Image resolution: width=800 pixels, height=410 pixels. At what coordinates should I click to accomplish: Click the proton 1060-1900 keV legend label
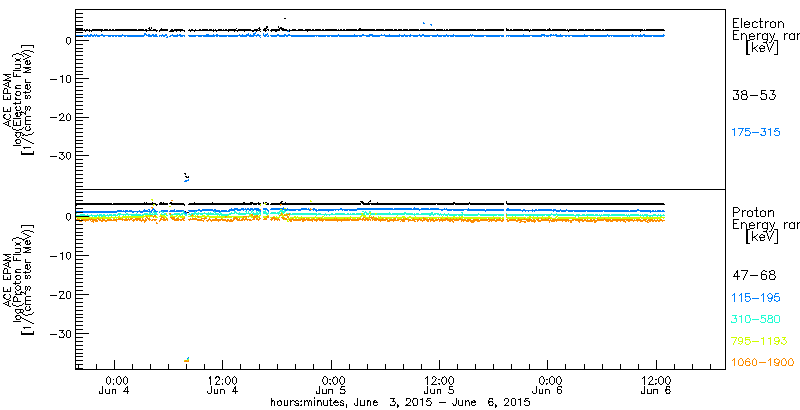pos(763,363)
